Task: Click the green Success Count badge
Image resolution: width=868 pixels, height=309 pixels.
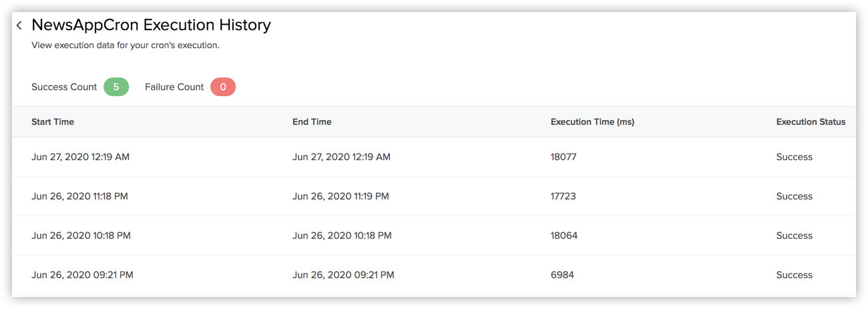Action: coord(116,87)
